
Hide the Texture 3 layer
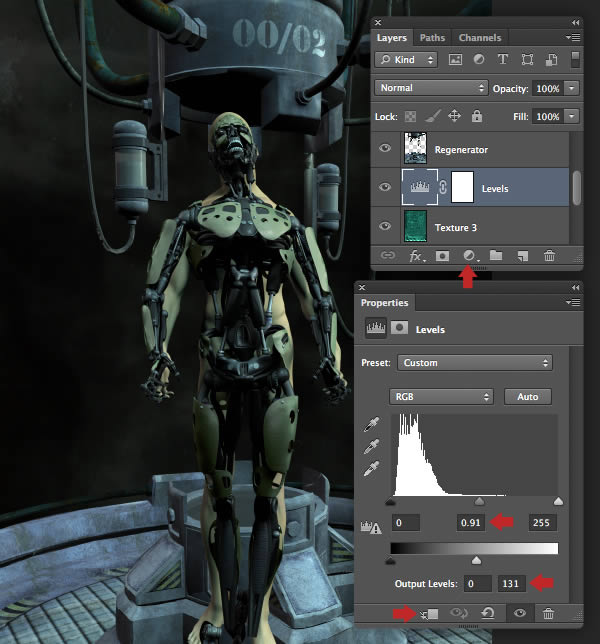point(385,226)
